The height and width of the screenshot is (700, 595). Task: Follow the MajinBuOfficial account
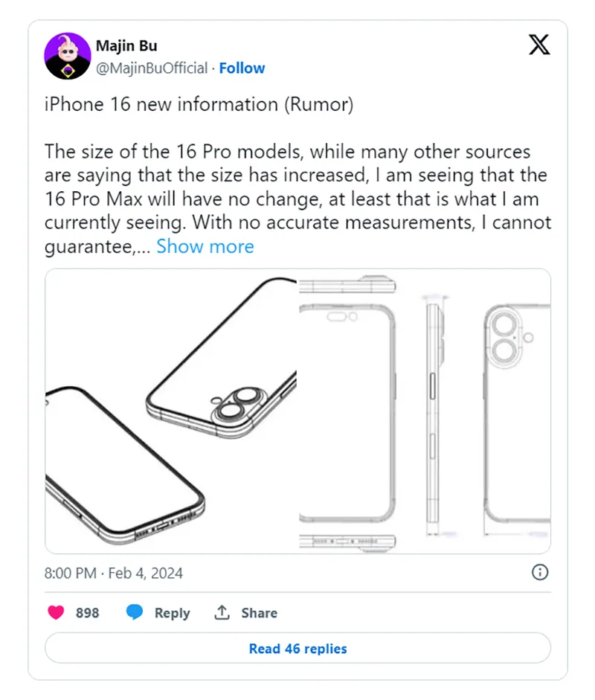tap(242, 68)
